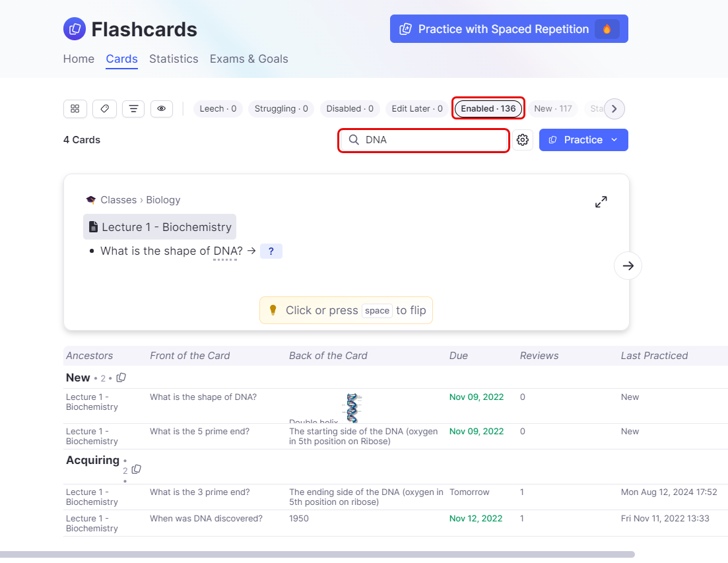Viewport: 728px width, 563px height.
Task: Toggle the Enabled · 136 filter
Action: click(488, 109)
